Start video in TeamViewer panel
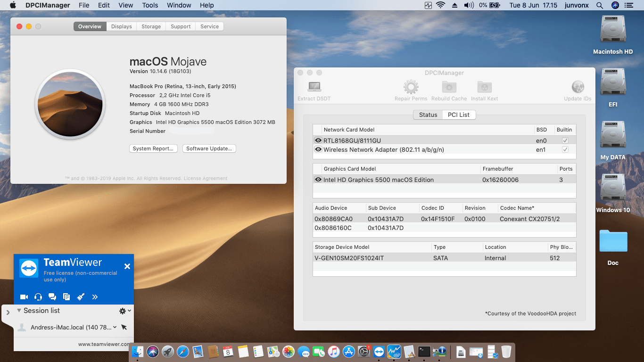Image resolution: width=644 pixels, height=362 pixels. pos(24,297)
